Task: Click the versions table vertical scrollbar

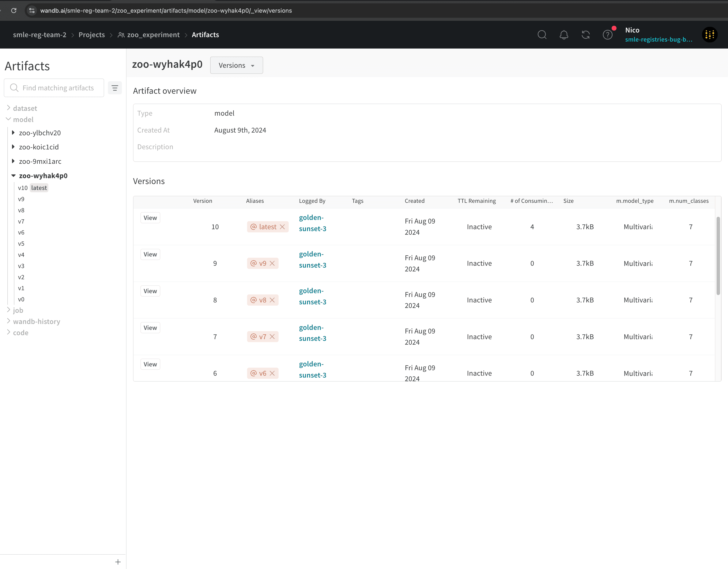Action: (718, 256)
